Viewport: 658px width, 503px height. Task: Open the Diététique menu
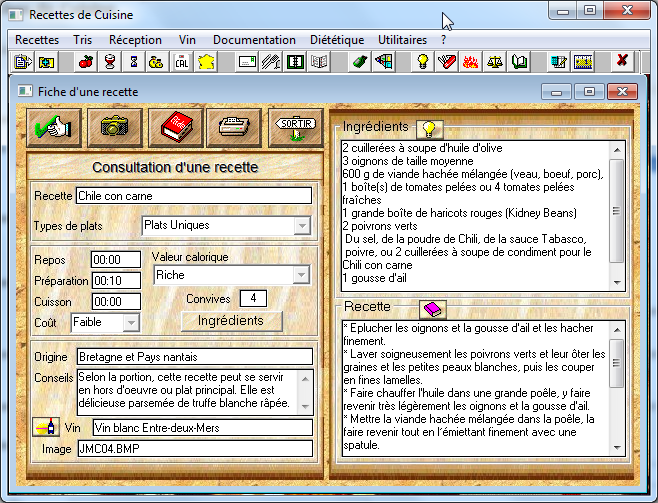pos(337,40)
